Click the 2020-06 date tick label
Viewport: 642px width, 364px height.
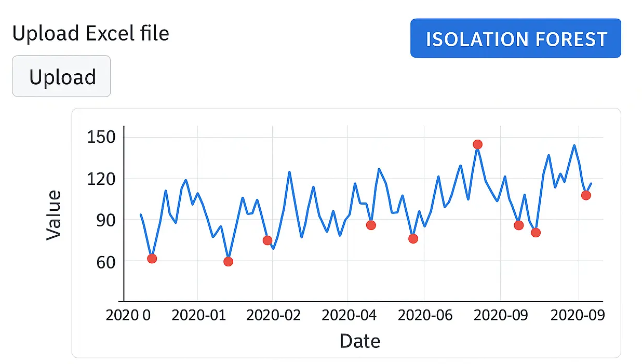click(x=424, y=315)
